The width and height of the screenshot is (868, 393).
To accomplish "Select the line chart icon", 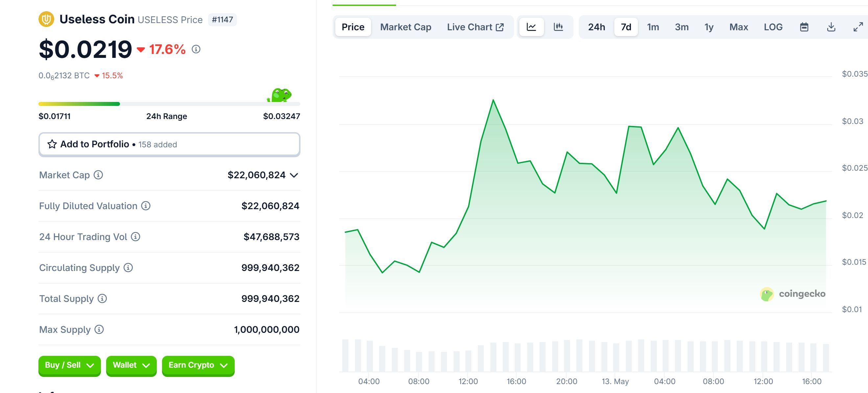I will pyautogui.click(x=531, y=27).
